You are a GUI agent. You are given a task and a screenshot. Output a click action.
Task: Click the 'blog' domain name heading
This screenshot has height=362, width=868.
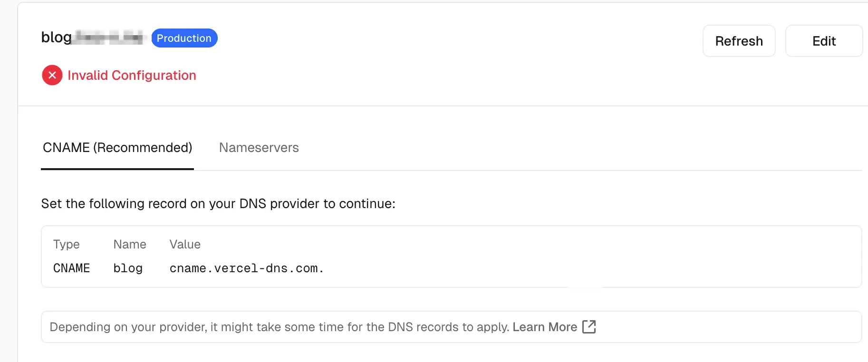click(56, 37)
